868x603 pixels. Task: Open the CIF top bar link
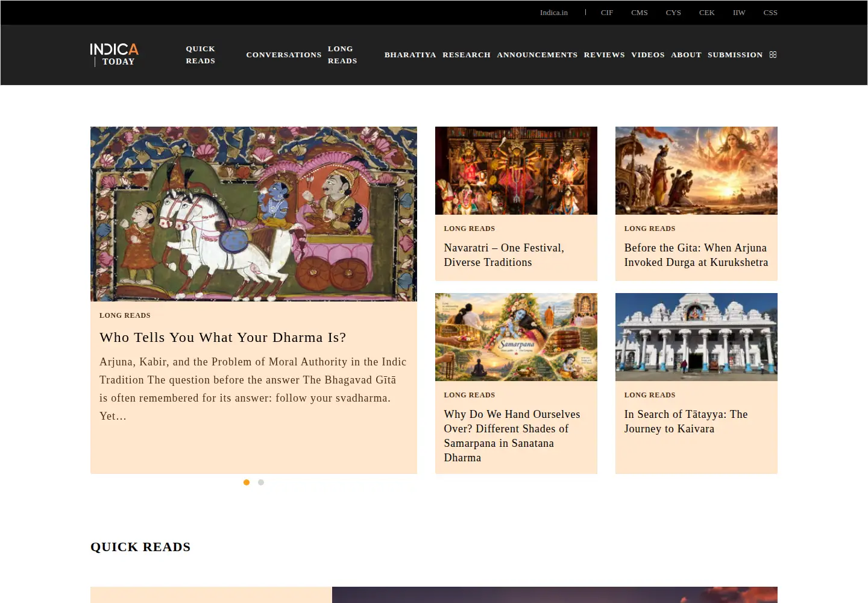coord(607,13)
